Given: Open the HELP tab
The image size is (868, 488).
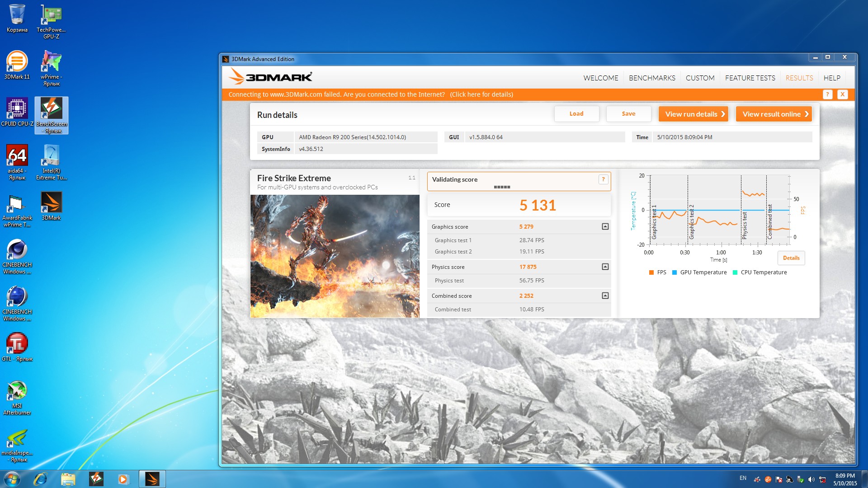Looking at the screenshot, I should (832, 78).
